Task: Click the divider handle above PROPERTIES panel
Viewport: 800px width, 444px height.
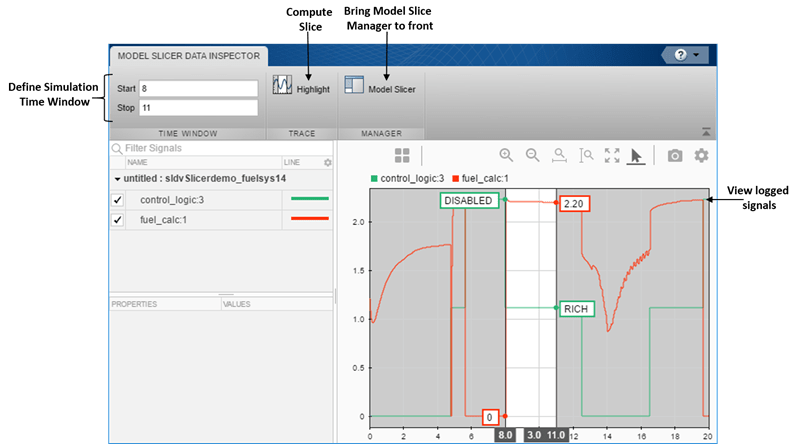Action: point(226,294)
